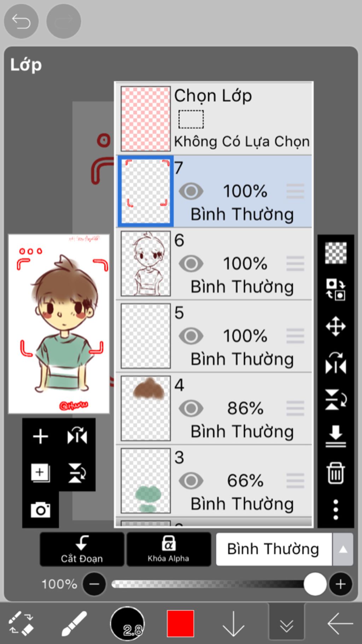Click the Cắt Đoạn clipping button
This screenshot has width=362, height=644.
[x=82, y=549]
